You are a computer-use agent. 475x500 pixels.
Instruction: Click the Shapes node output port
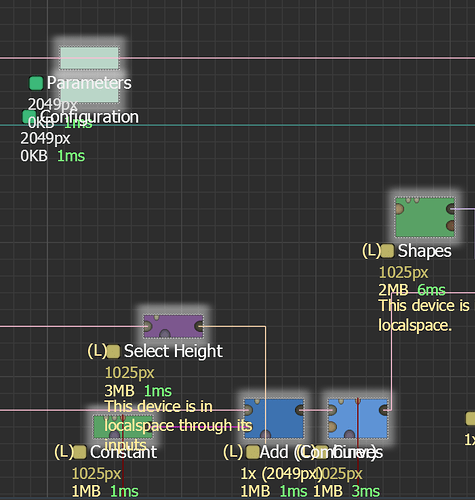click(451, 209)
